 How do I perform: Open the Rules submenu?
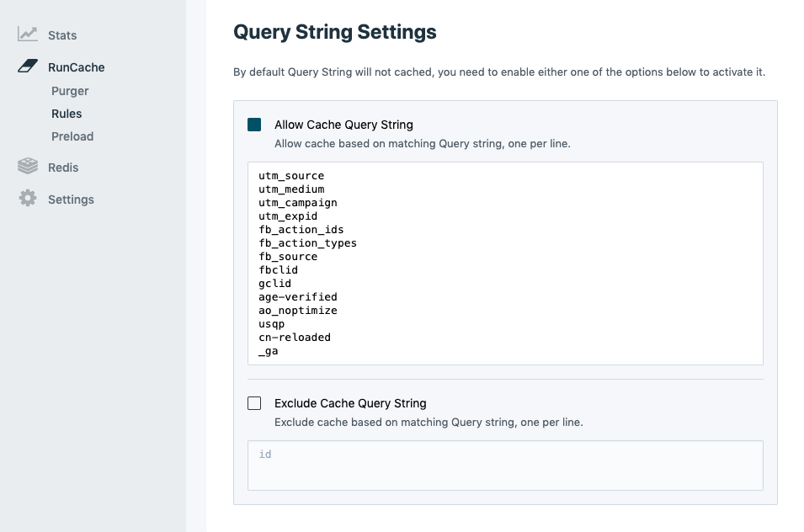67,114
